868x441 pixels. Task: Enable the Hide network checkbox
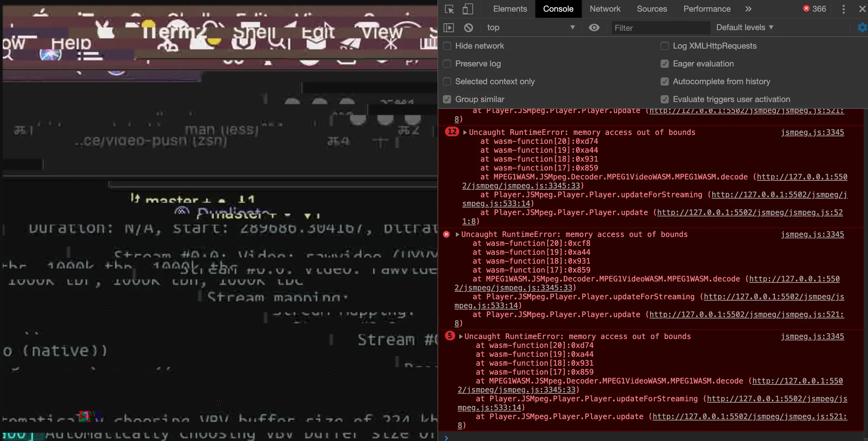pyautogui.click(x=447, y=46)
